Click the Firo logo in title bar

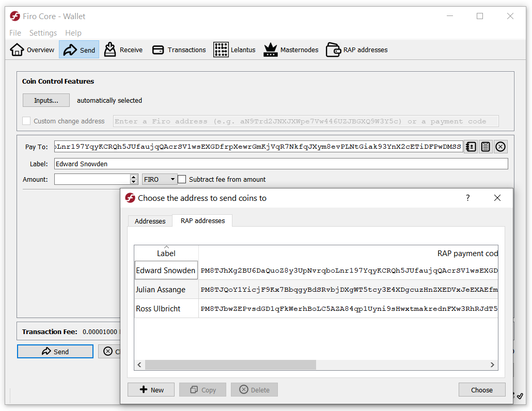(x=15, y=16)
